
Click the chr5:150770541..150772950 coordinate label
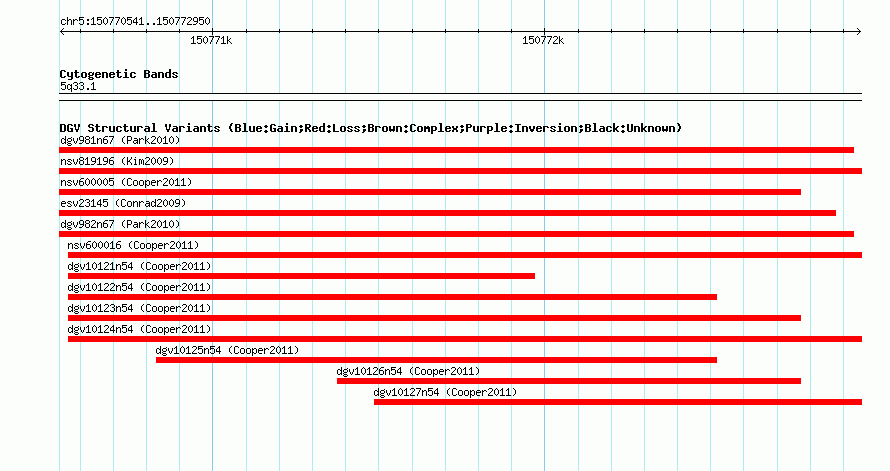135,21
